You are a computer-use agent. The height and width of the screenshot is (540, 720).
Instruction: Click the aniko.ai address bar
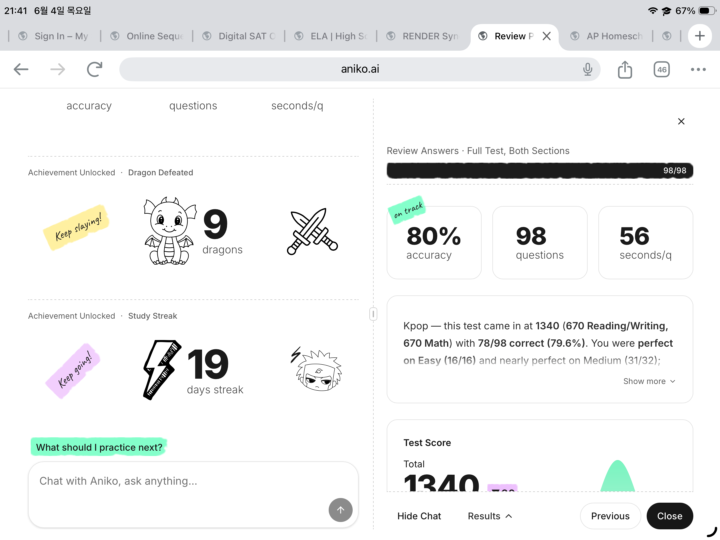(360, 69)
